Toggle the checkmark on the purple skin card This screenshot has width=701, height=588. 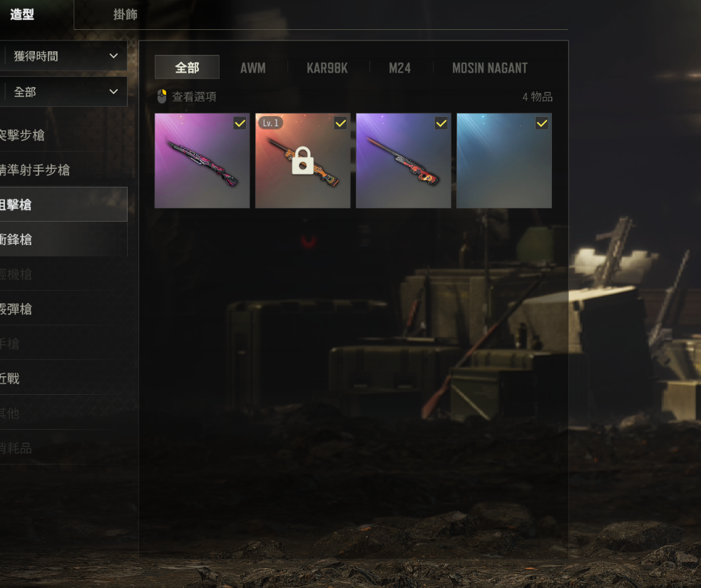(441, 123)
